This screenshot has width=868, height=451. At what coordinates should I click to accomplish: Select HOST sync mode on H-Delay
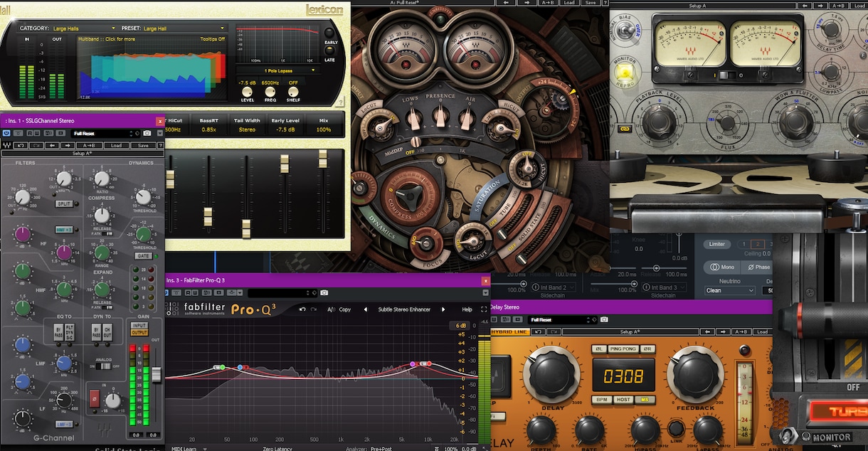pos(623,400)
